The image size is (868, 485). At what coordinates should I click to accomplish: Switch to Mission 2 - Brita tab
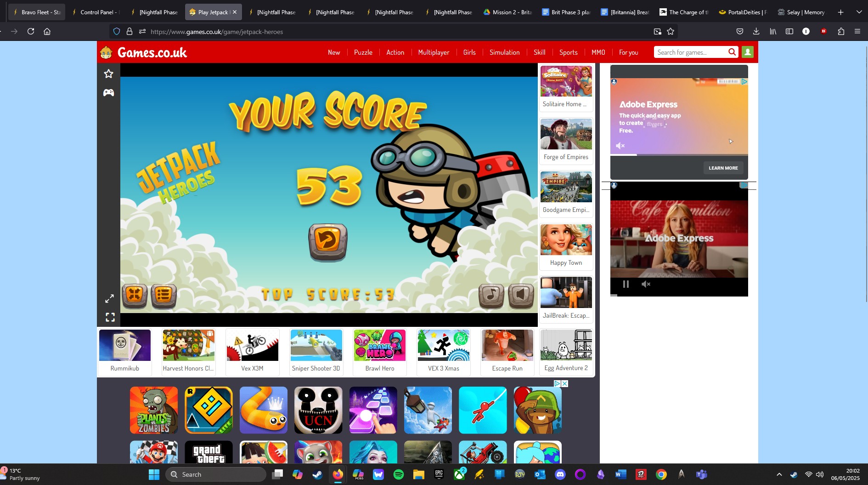click(x=507, y=12)
